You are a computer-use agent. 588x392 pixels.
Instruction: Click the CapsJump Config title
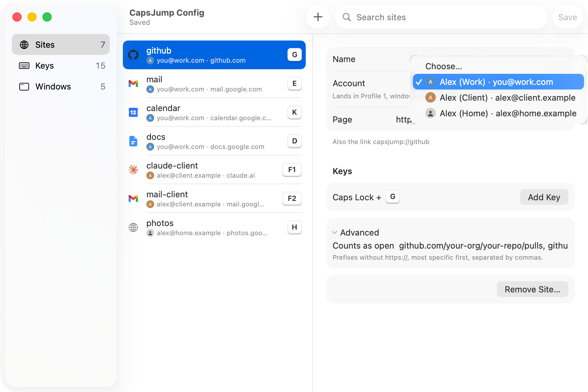167,13
